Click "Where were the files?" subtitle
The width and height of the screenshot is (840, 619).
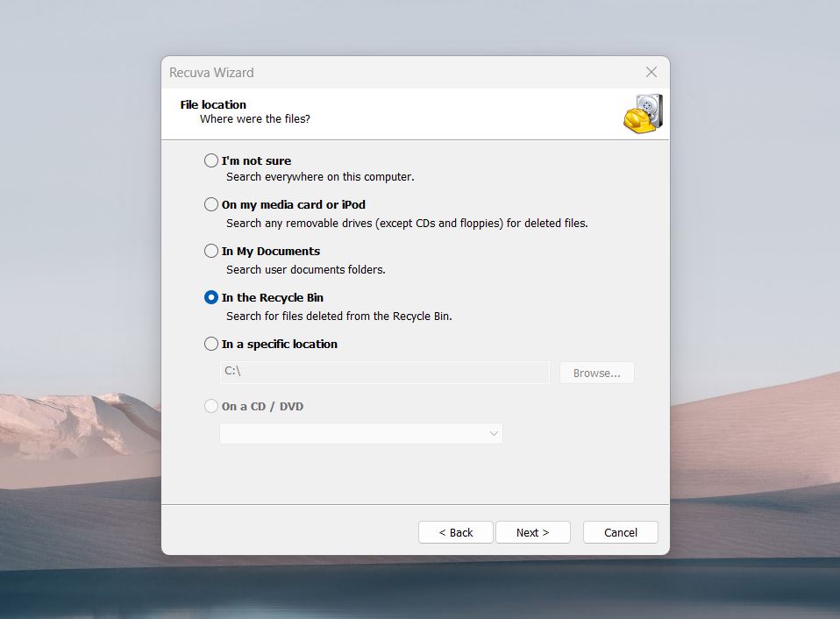(x=255, y=119)
